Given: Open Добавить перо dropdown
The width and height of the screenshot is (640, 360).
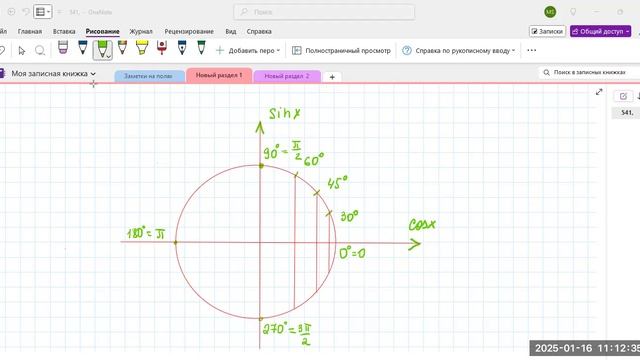Looking at the screenshot, I should click(x=278, y=51).
